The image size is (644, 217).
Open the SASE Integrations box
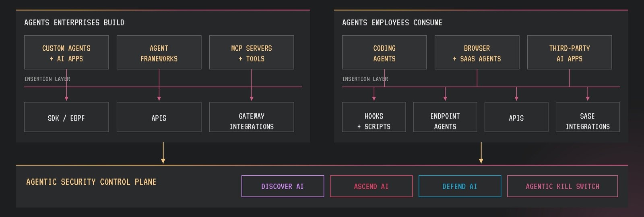click(588, 117)
